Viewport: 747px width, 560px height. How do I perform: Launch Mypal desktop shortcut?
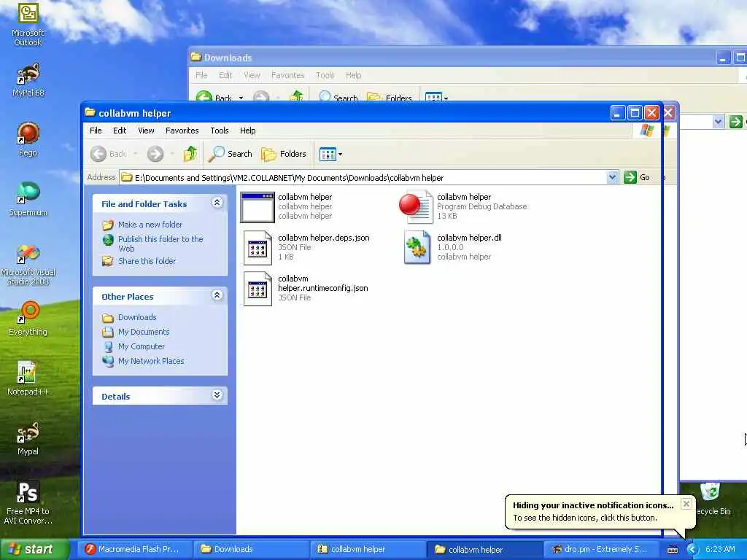28,438
